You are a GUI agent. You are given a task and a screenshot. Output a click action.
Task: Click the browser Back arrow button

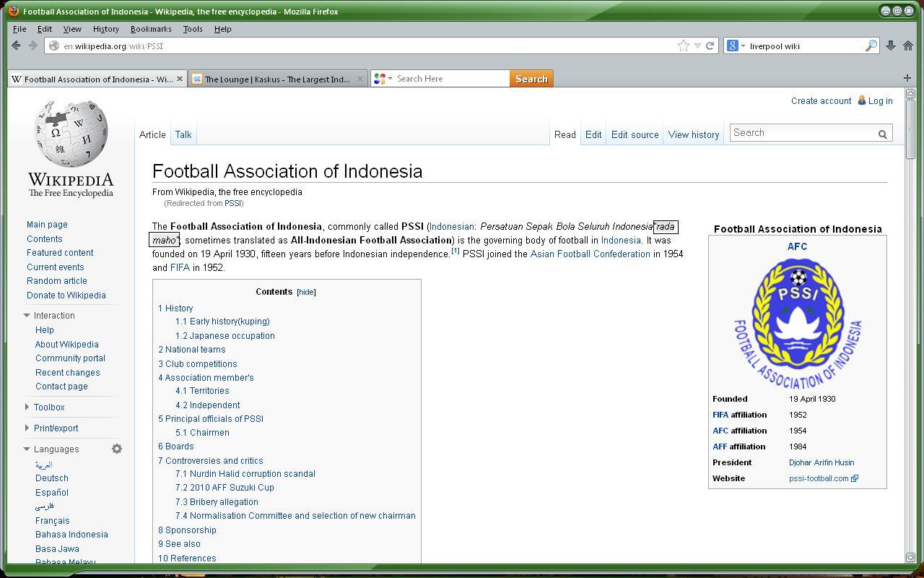coord(17,46)
